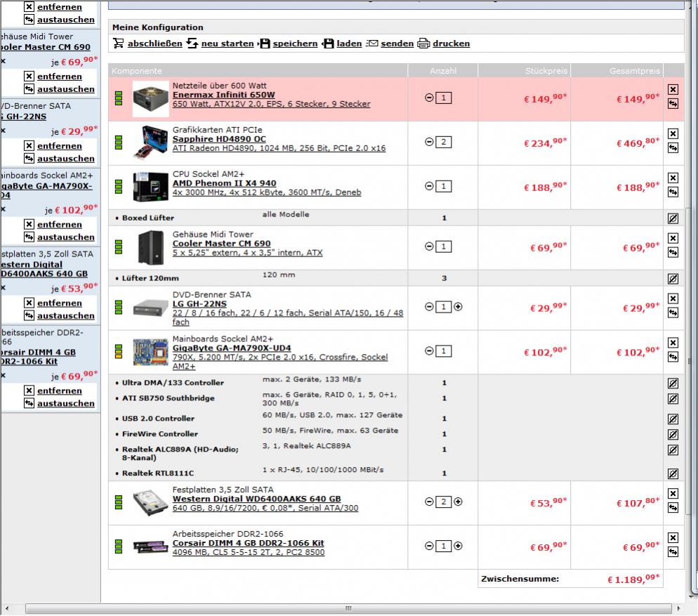698x616 pixels.
Task: Click the laden link
Action: pos(349,44)
